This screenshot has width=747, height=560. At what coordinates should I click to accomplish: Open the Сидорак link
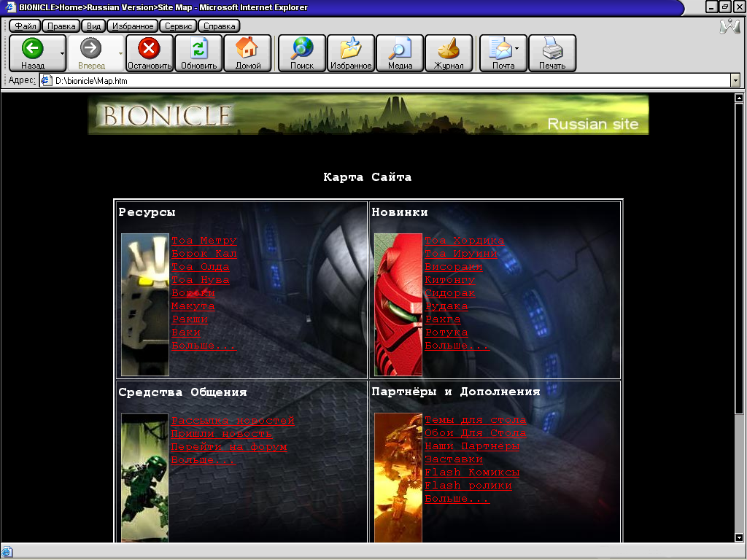click(x=449, y=293)
